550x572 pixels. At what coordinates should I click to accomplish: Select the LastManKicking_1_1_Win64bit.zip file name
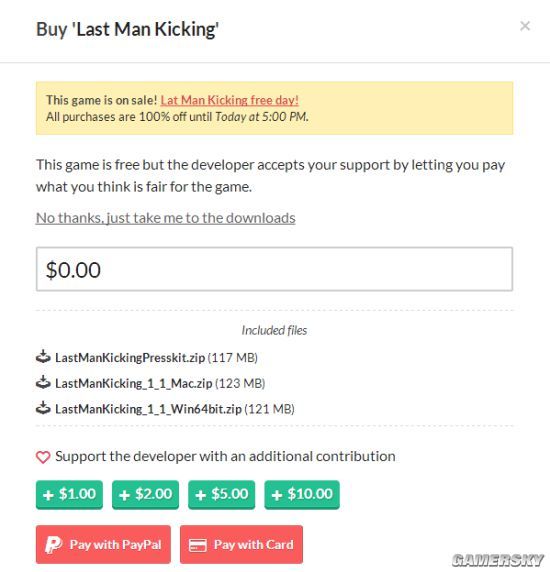point(148,409)
